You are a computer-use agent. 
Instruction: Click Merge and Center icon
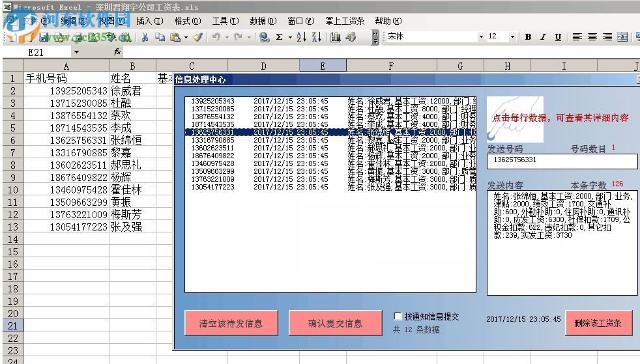(x=622, y=37)
